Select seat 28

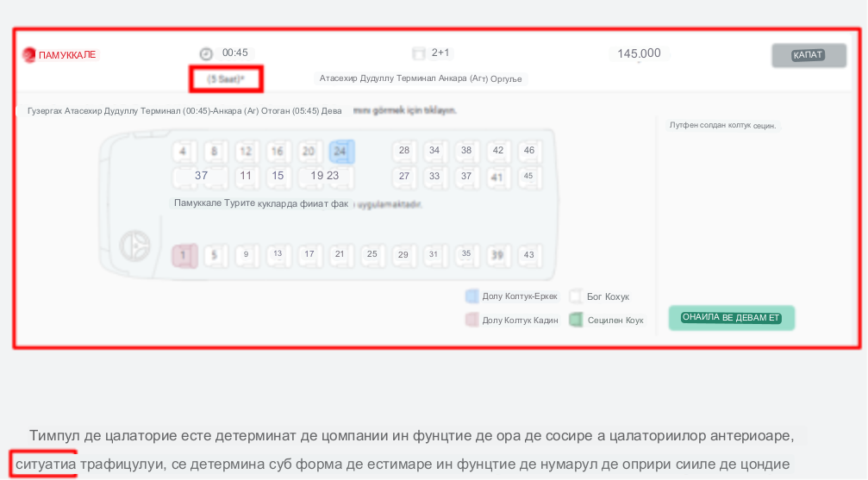tap(404, 150)
